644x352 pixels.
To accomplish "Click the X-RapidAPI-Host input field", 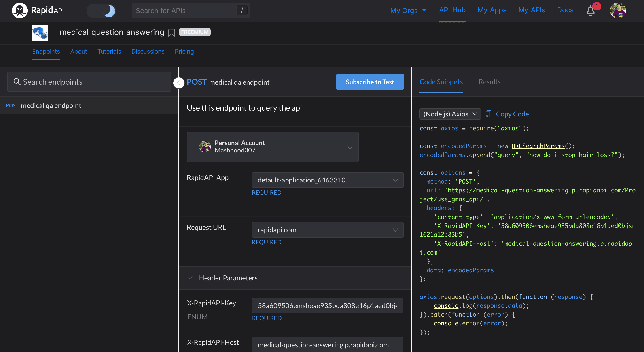I will point(328,344).
